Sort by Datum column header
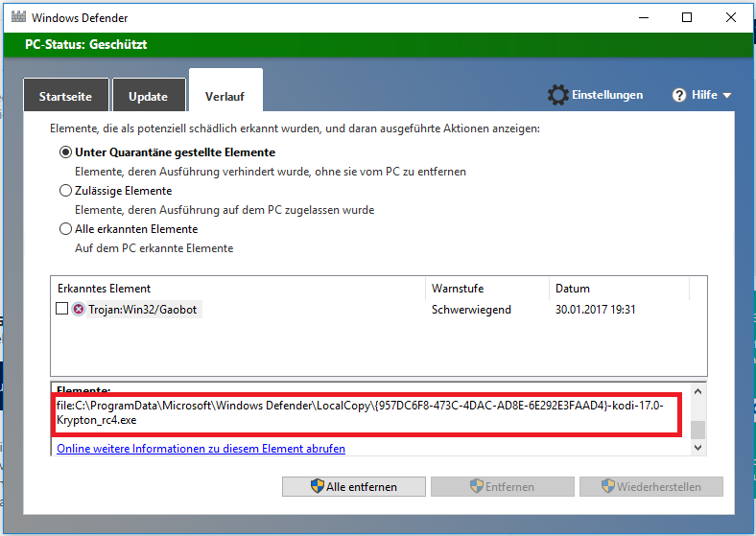 [x=619, y=289]
